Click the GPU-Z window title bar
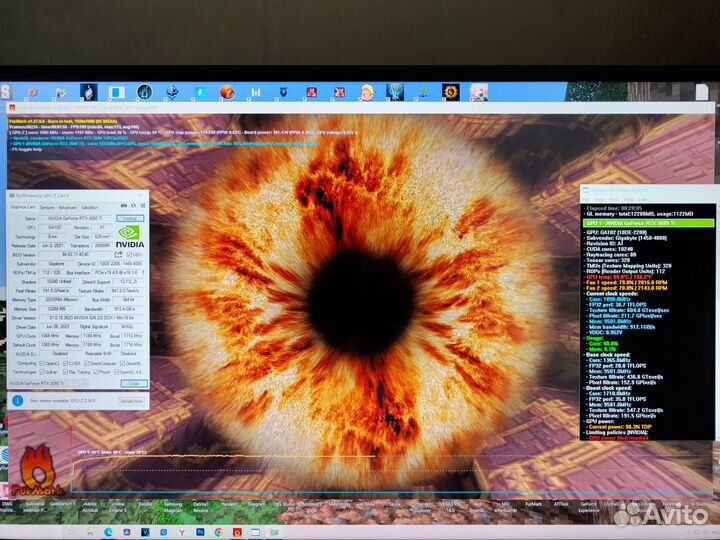 pos(78,196)
